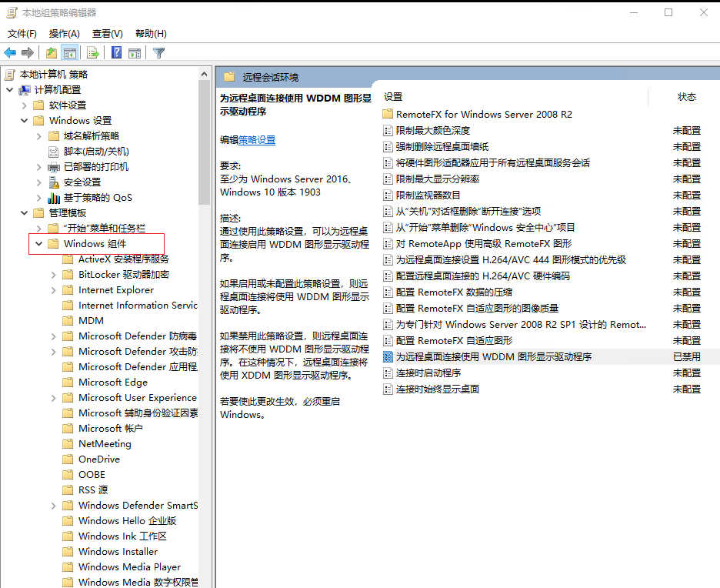Screen dimensions: 720x588
Task: Toggle the Show/Hide Action Pane icon
Action: point(135,53)
